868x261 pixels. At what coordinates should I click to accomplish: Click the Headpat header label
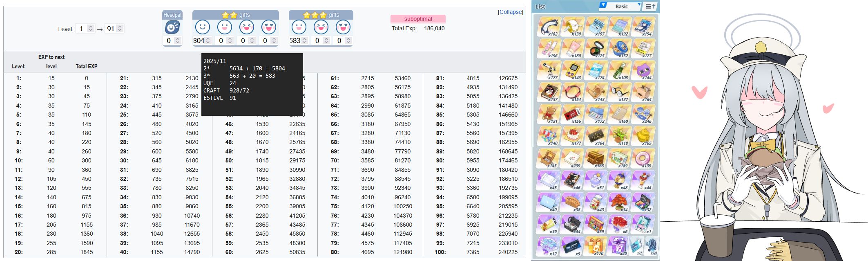pos(172,15)
